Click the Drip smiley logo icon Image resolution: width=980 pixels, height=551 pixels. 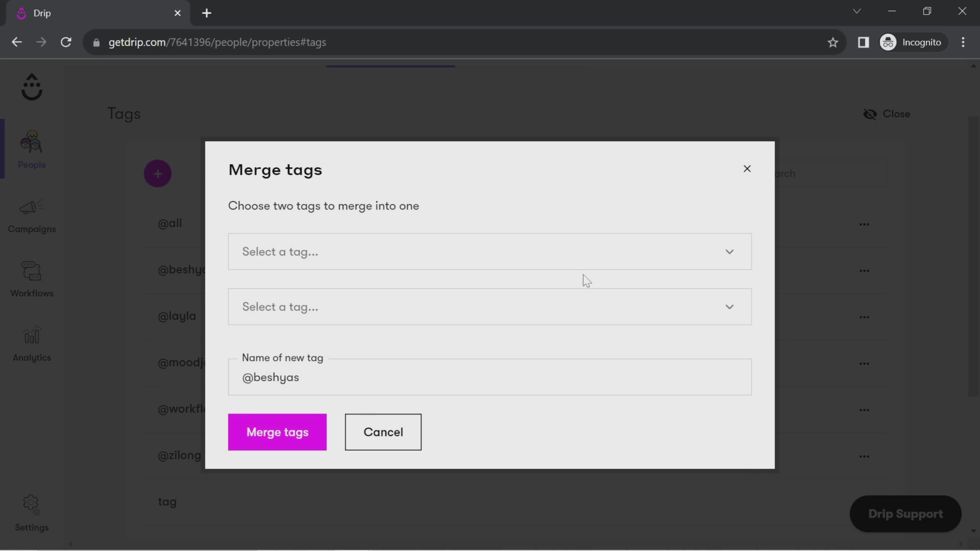pos(32,87)
